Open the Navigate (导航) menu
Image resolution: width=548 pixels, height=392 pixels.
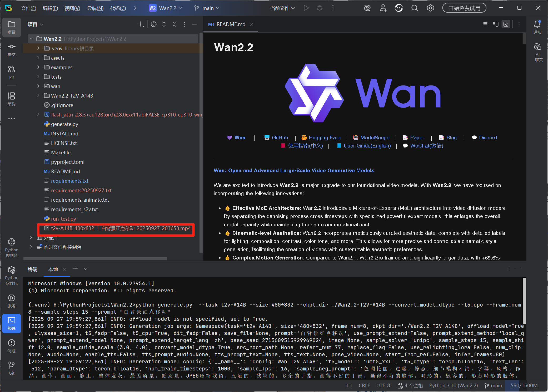click(x=95, y=8)
